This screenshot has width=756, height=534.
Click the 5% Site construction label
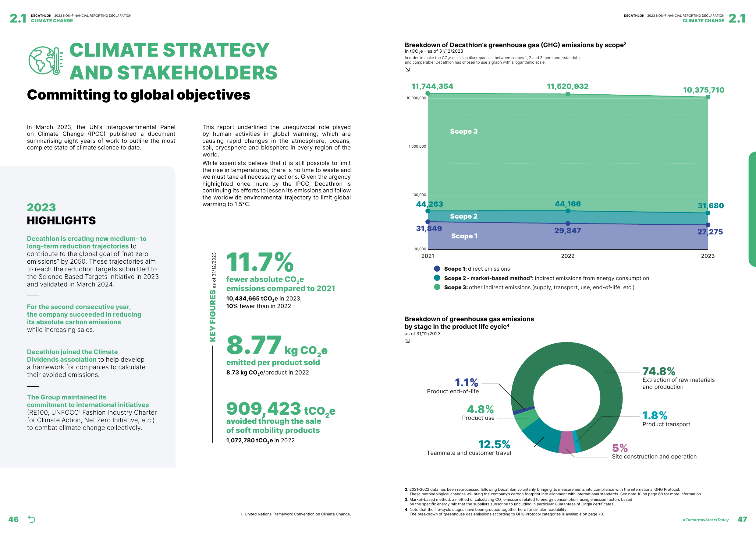tap(654, 451)
